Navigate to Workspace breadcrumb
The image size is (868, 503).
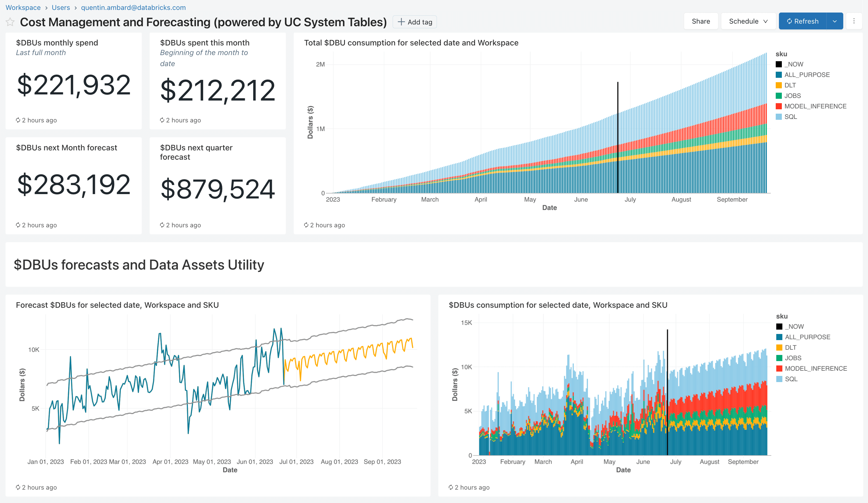[23, 8]
